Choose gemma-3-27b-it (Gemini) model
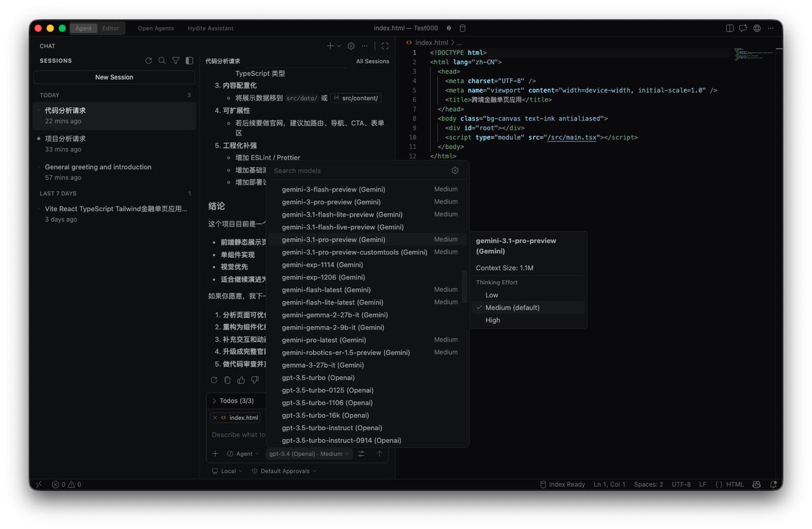The width and height of the screenshot is (812, 529). [x=367, y=365]
